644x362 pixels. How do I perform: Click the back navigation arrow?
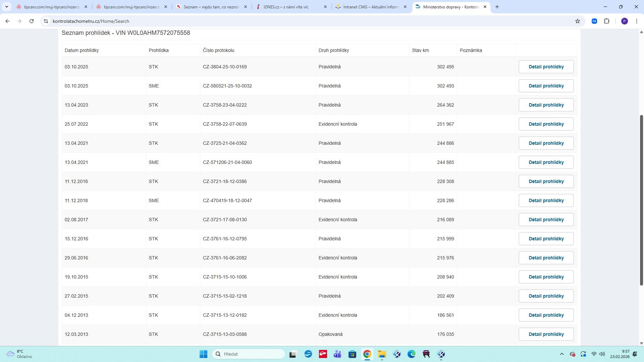[7, 21]
